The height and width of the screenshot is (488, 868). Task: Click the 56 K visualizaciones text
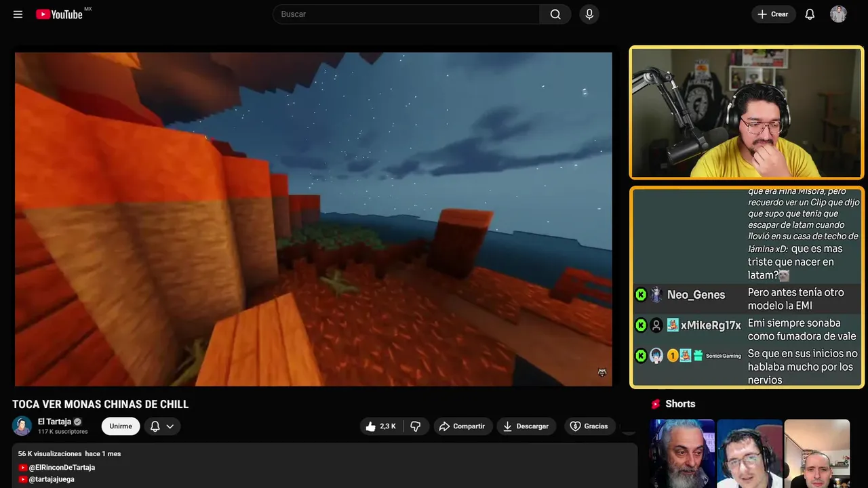50,453
